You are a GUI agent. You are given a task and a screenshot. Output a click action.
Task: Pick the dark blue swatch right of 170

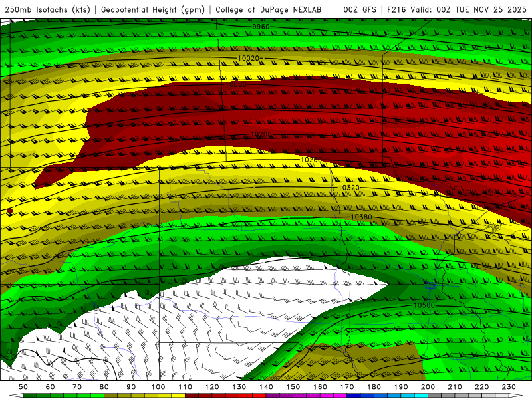[354, 395]
